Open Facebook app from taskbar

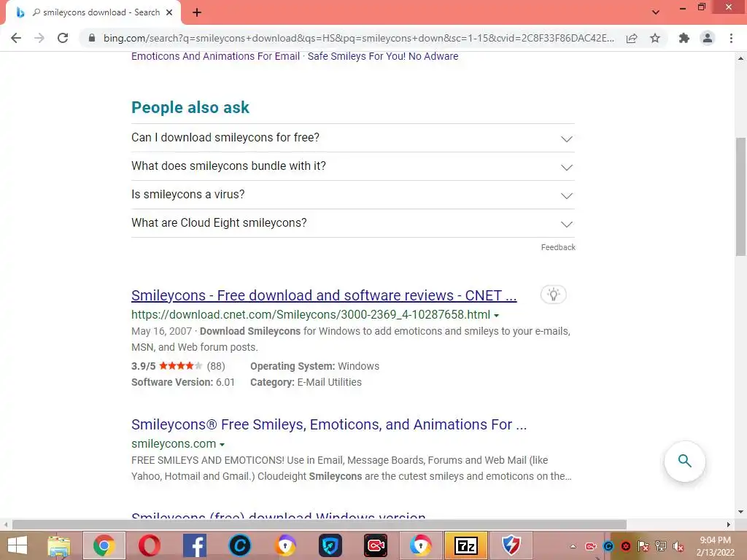[194, 545]
